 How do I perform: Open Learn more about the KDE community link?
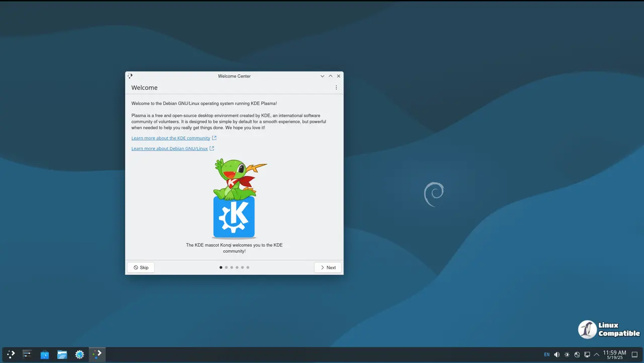click(171, 138)
